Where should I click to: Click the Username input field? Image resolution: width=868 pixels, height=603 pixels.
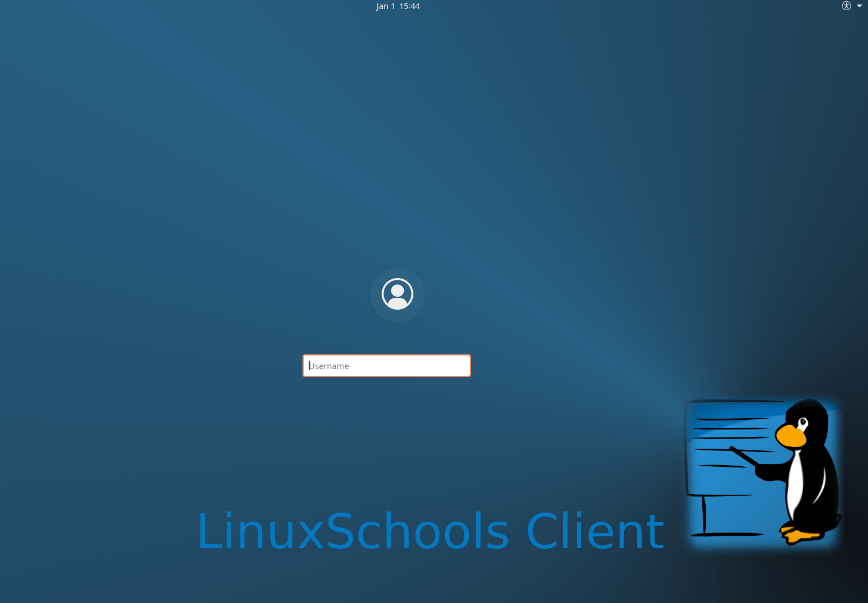tap(387, 366)
